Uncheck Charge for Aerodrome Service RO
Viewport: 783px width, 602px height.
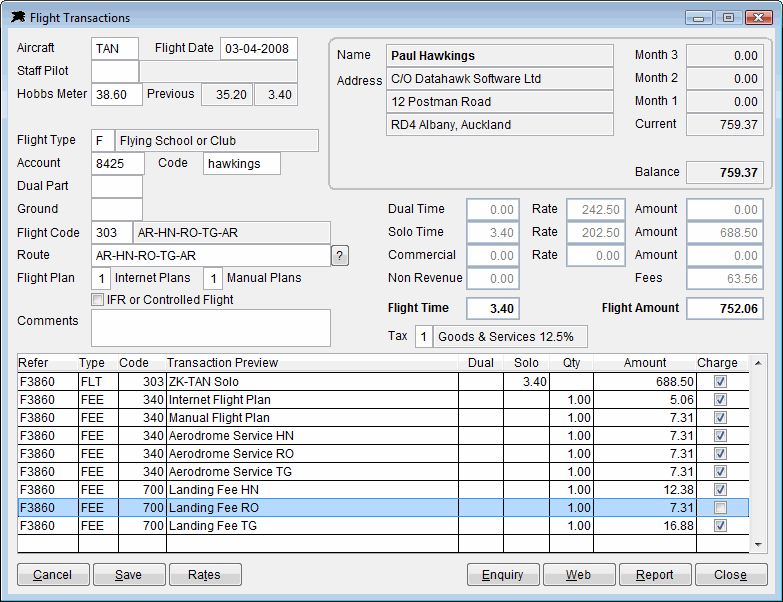click(720, 454)
